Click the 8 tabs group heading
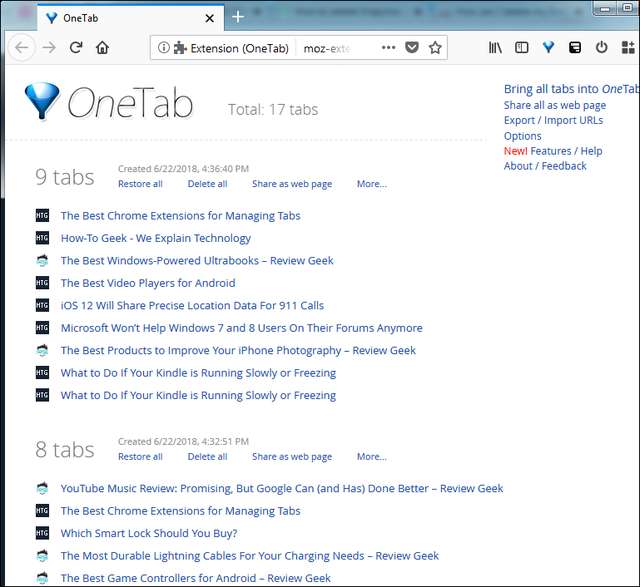The height and width of the screenshot is (587, 640). [65, 450]
